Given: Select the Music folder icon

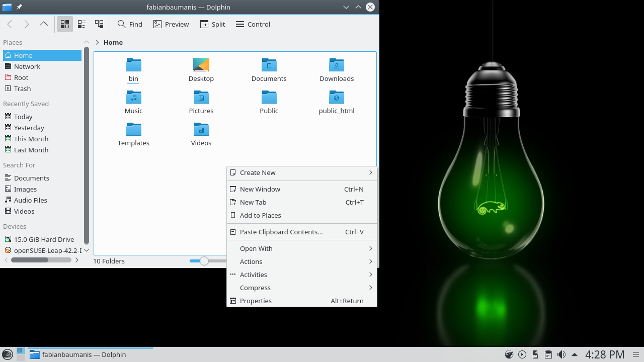Looking at the screenshot, I should pyautogui.click(x=133, y=98).
